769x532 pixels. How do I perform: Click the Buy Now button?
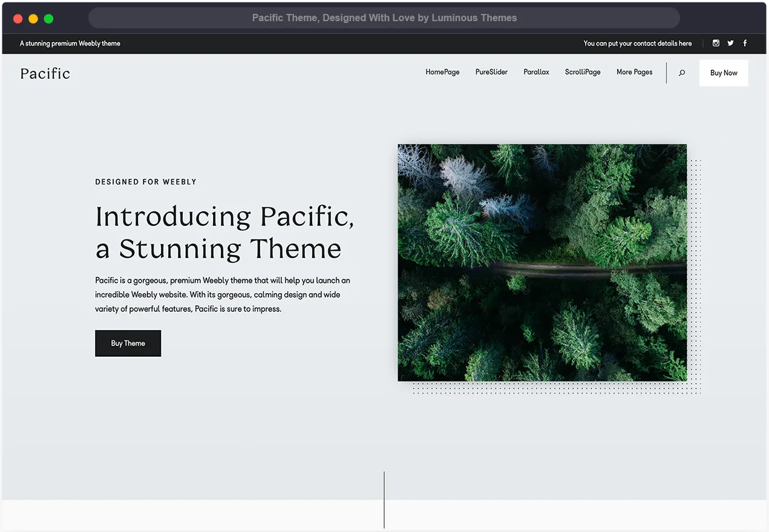(x=724, y=73)
